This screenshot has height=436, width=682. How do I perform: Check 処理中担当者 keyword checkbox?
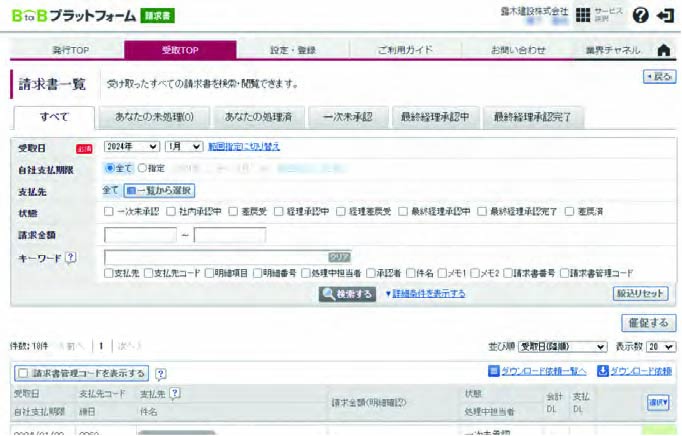click(306, 273)
